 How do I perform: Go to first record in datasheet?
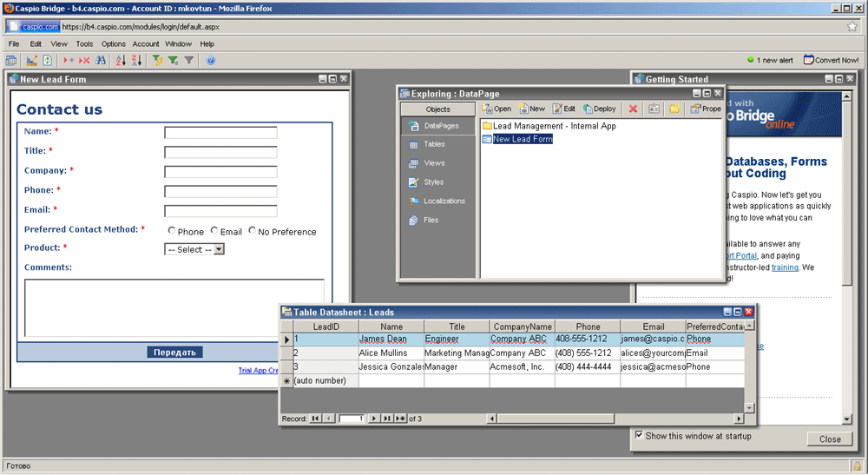[x=315, y=419]
